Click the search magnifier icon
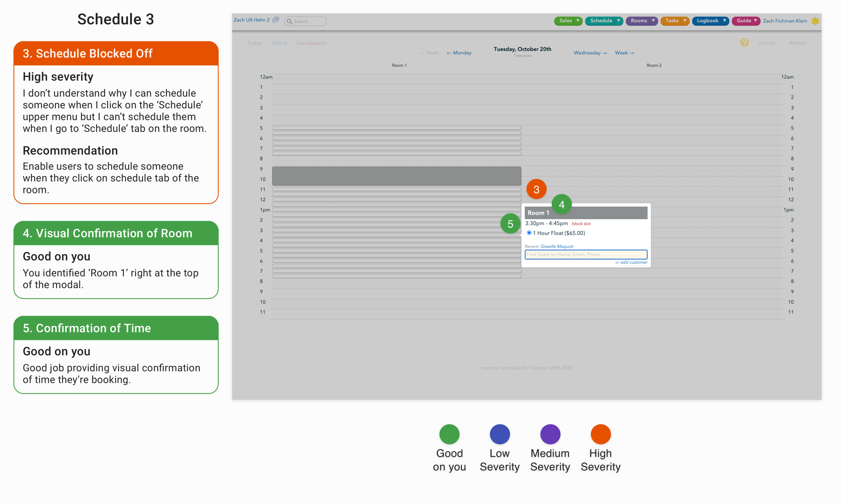 point(289,21)
